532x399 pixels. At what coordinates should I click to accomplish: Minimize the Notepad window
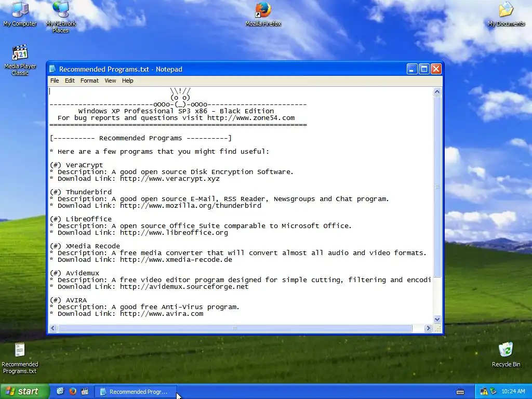pyautogui.click(x=412, y=69)
